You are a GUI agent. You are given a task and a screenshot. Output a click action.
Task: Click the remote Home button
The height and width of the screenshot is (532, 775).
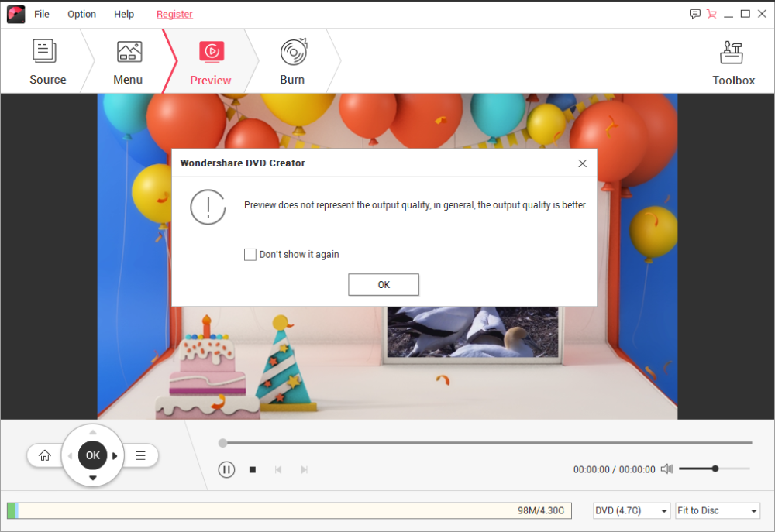45,455
